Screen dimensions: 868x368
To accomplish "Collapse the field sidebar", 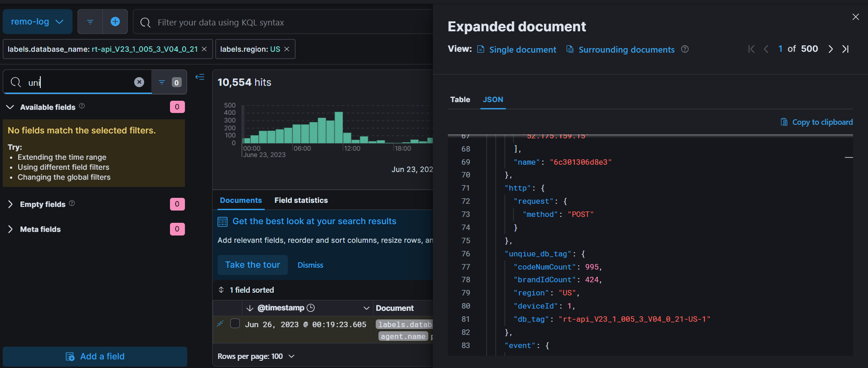I will [200, 77].
